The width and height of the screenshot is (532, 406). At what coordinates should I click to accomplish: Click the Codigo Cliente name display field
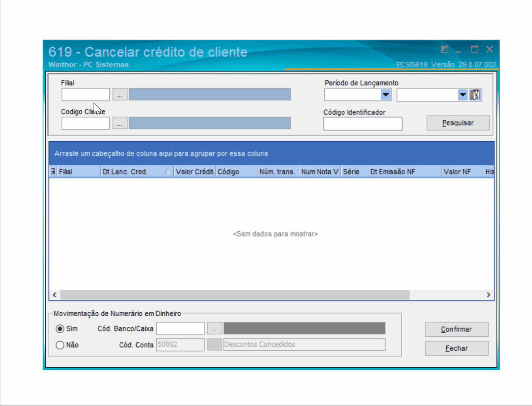click(210, 123)
